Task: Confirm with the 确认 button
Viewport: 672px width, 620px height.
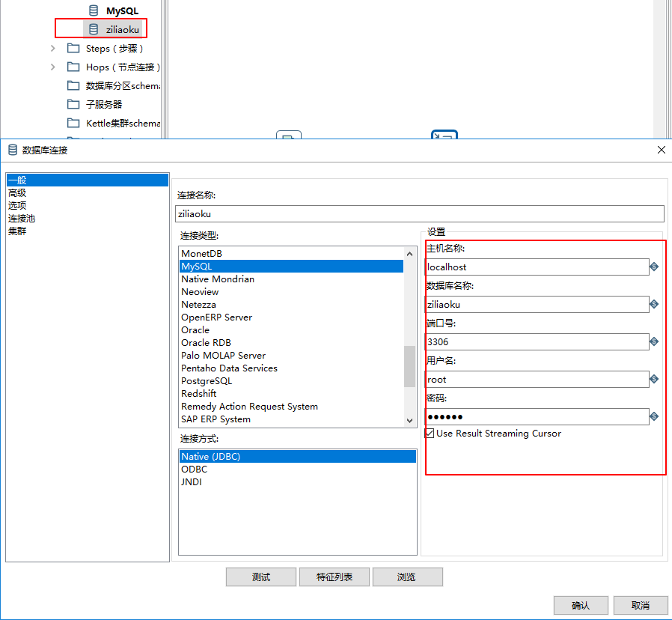Action: [x=581, y=605]
